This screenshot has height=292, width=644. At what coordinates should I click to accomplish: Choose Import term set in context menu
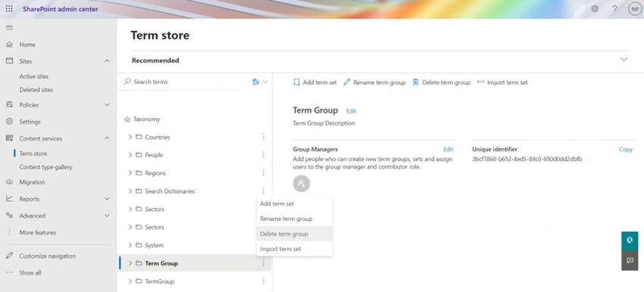[x=294, y=249]
